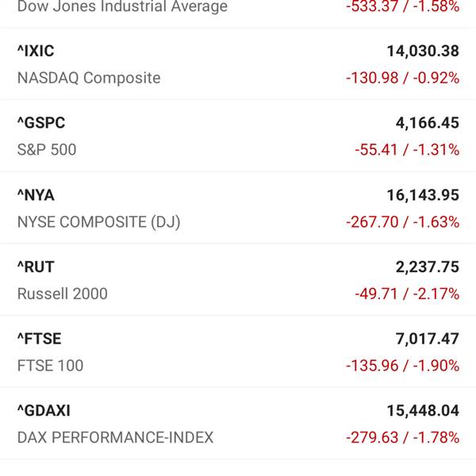
Task: Open the ^FTSE ticker symbol
Action: pyautogui.click(x=39, y=339)
